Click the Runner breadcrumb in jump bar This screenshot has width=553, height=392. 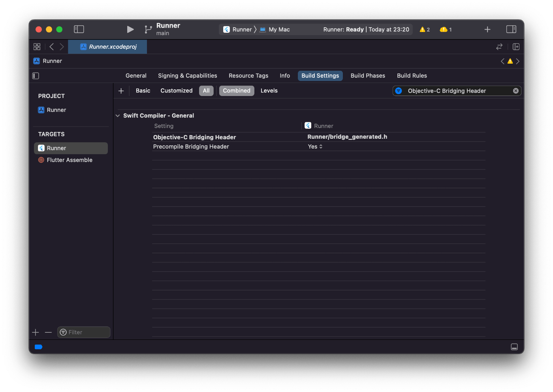point(48,61)
